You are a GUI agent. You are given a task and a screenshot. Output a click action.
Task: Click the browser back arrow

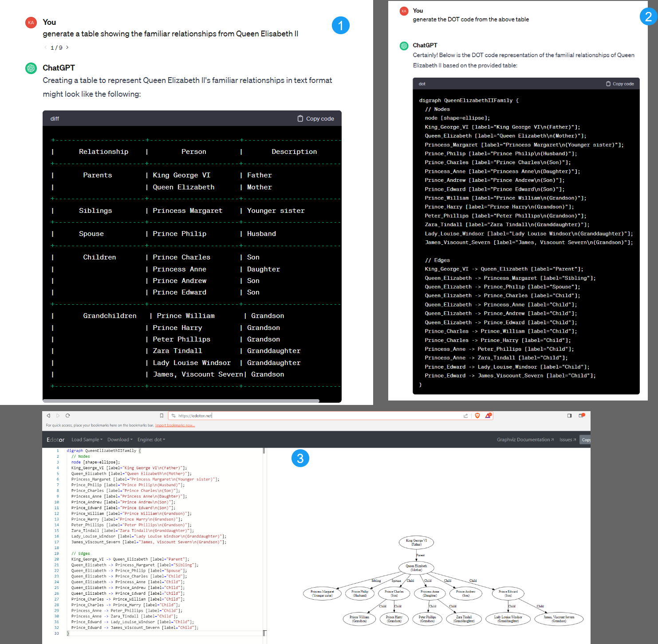(x=48, y=416)
